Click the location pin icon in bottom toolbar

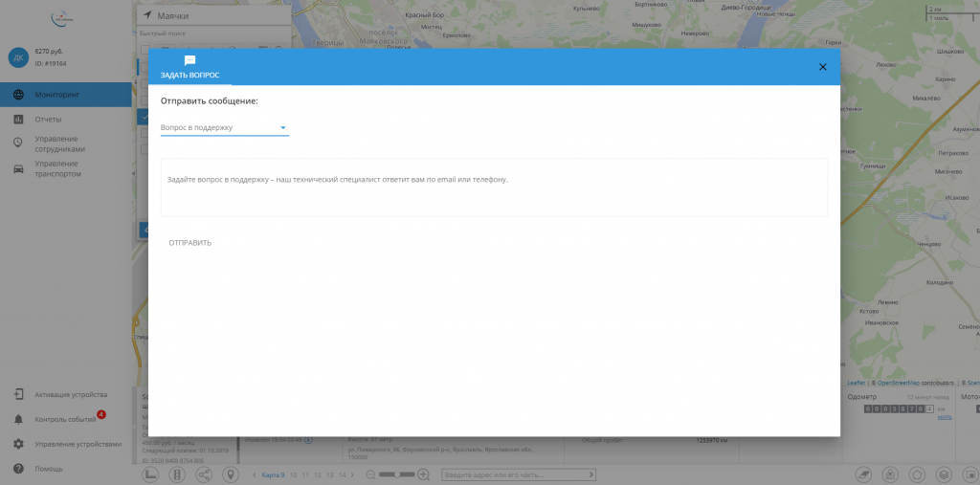(x=232, y=475)
